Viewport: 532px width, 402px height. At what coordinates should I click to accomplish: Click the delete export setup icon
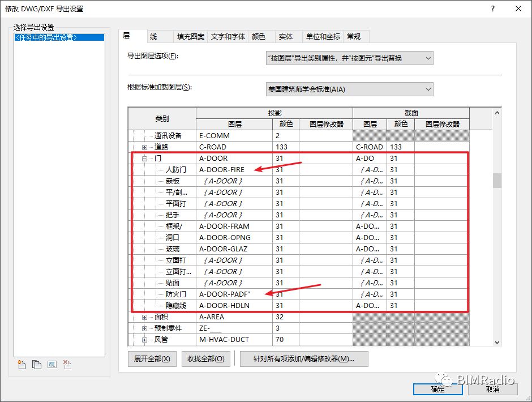pos(67,365)
